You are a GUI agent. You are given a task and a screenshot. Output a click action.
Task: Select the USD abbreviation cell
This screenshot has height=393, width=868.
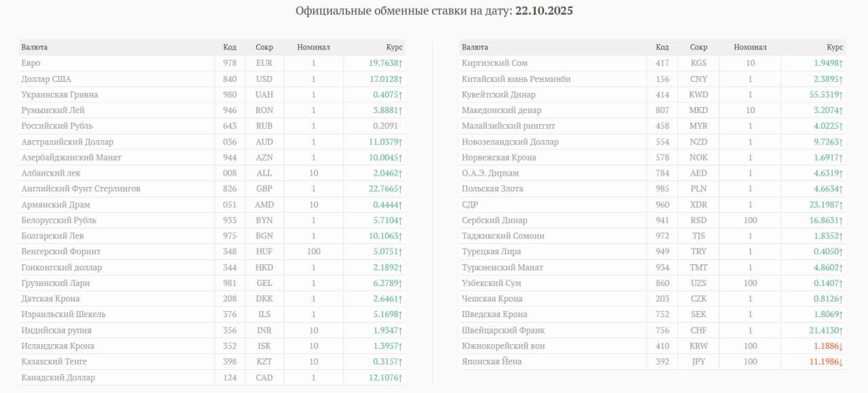click(264, 79)
